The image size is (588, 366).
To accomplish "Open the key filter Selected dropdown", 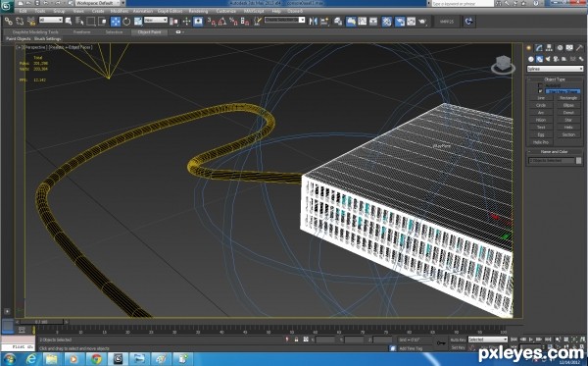I will coord(487,340).
